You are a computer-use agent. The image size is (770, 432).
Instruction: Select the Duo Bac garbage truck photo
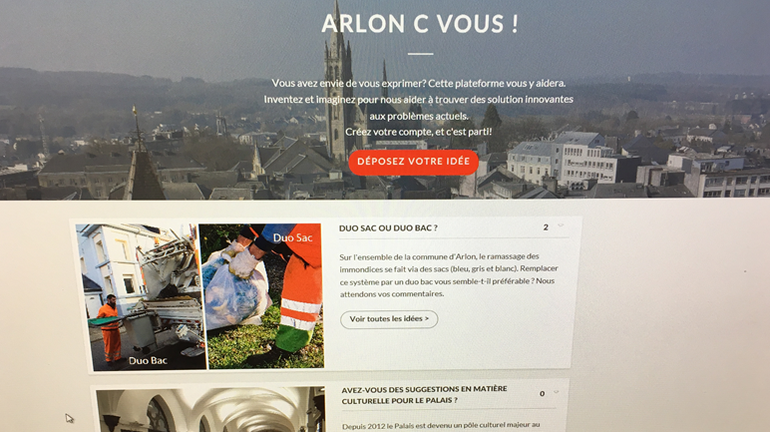point(142,297)
